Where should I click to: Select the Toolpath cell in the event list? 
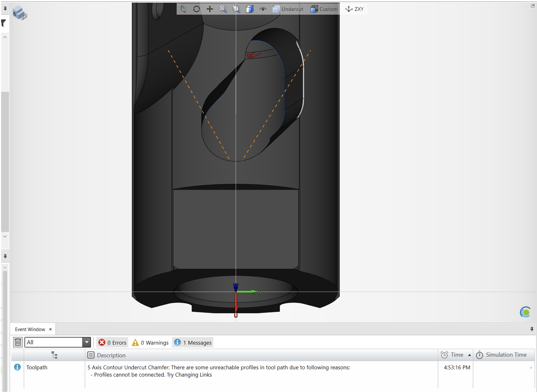coord(37,367)
